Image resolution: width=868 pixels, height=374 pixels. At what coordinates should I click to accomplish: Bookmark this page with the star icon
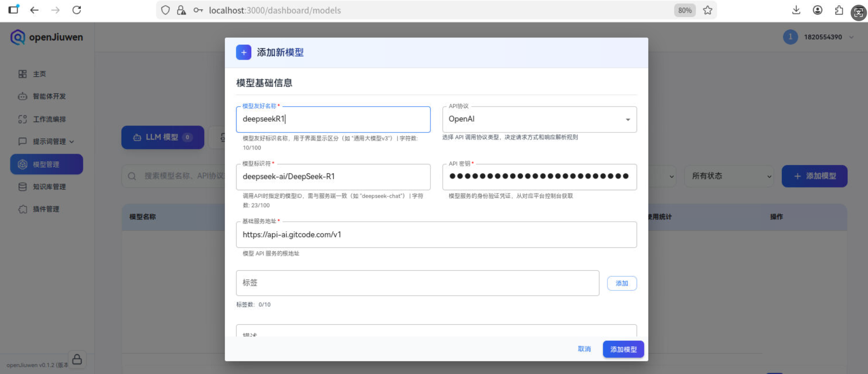pos(708,10)
